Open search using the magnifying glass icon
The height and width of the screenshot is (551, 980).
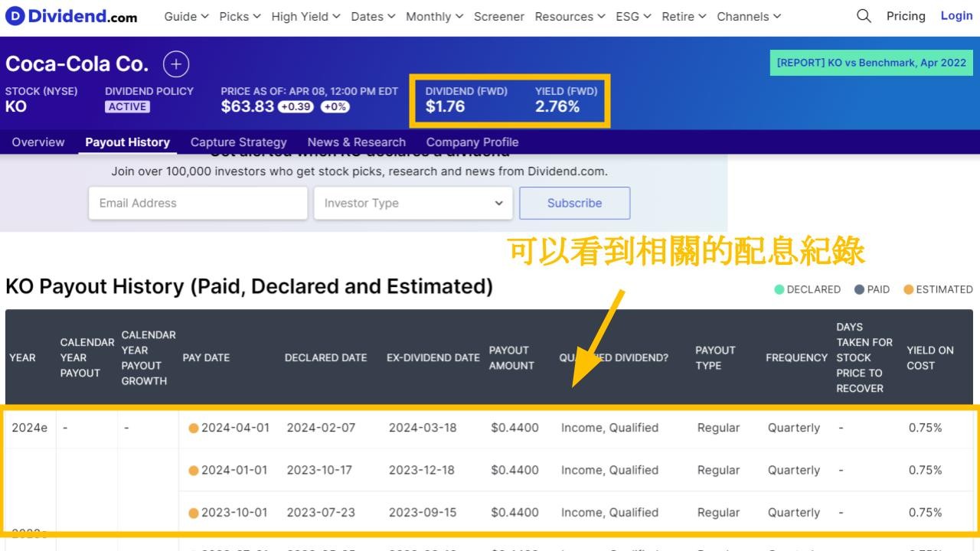coord(863,15)
